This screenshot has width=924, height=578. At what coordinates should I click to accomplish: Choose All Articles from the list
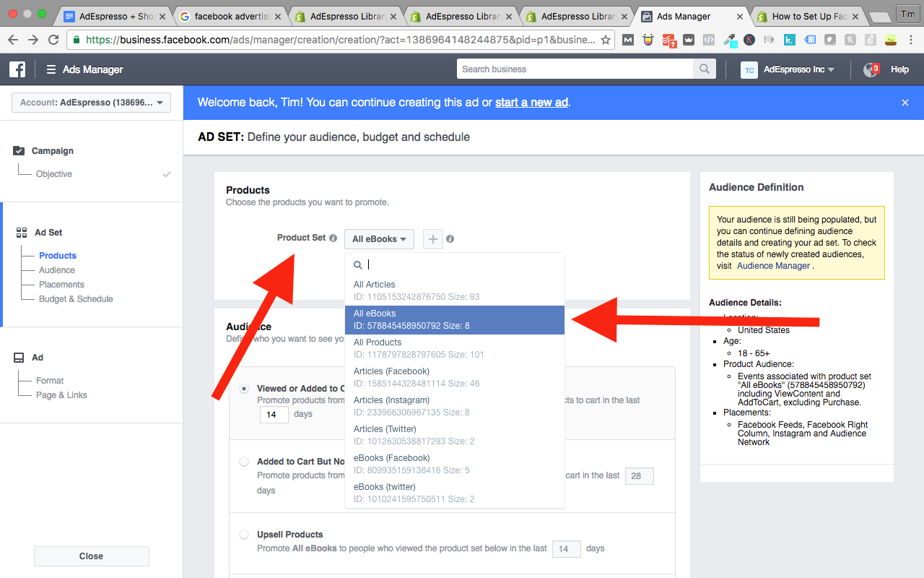pos(455,290)
